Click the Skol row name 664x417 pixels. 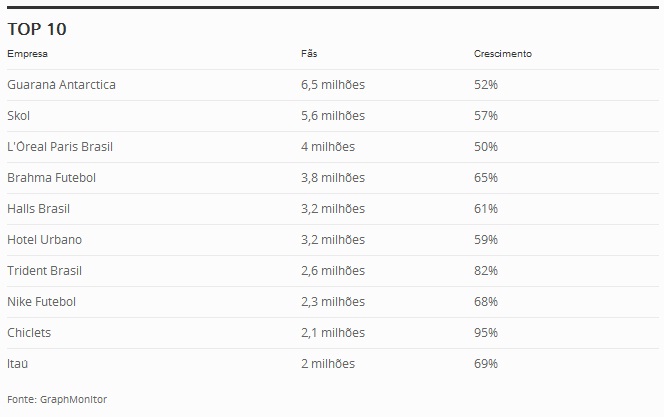point(19,116)
